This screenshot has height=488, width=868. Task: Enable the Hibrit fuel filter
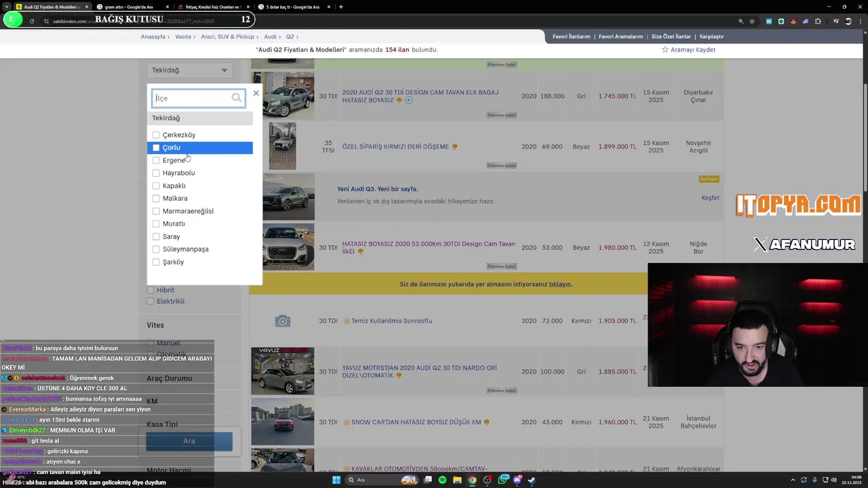click(151, 290)
